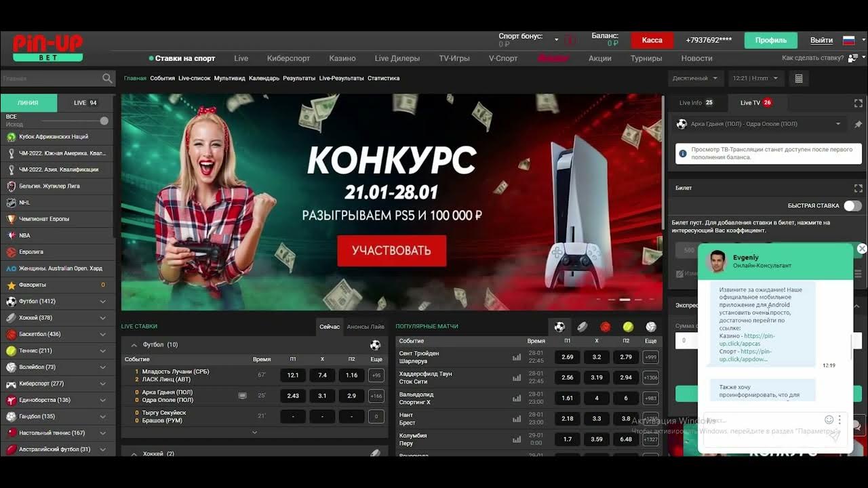The width and height of the screenshot is (868, 488).
Task: Select the football filter icon in popular matches
Action: (559, 327)
